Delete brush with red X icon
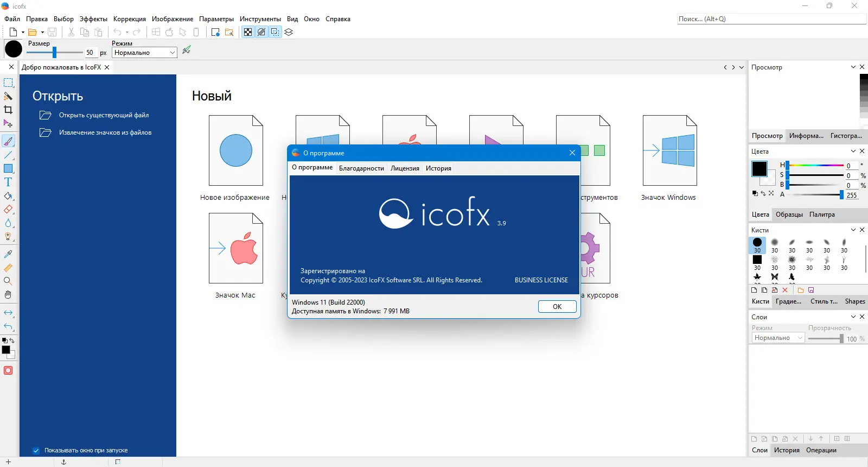 point(785,290)
